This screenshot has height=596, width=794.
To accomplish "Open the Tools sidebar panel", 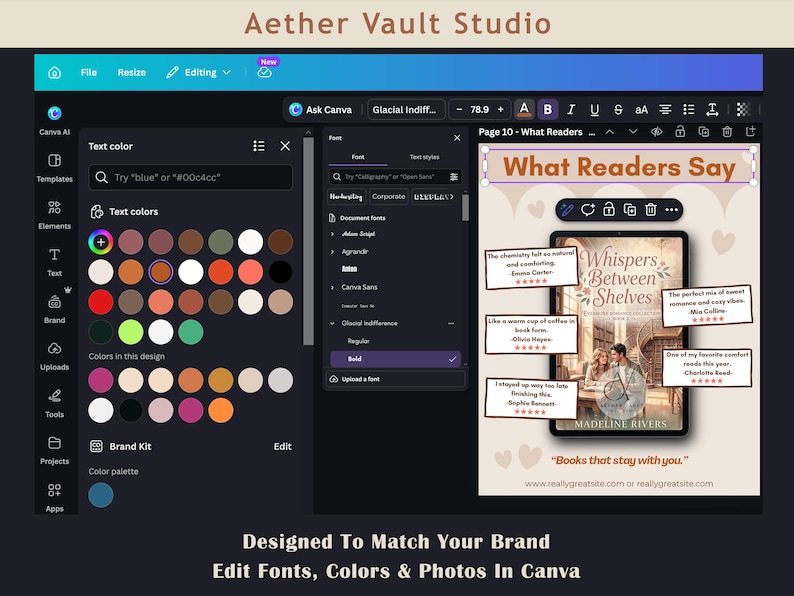I will point(55,403).
